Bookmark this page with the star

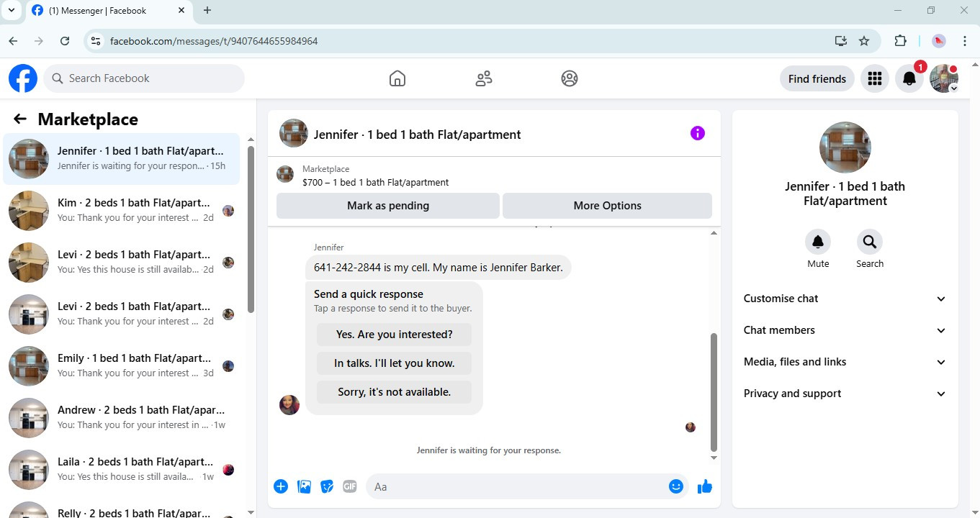click(864, 41)
